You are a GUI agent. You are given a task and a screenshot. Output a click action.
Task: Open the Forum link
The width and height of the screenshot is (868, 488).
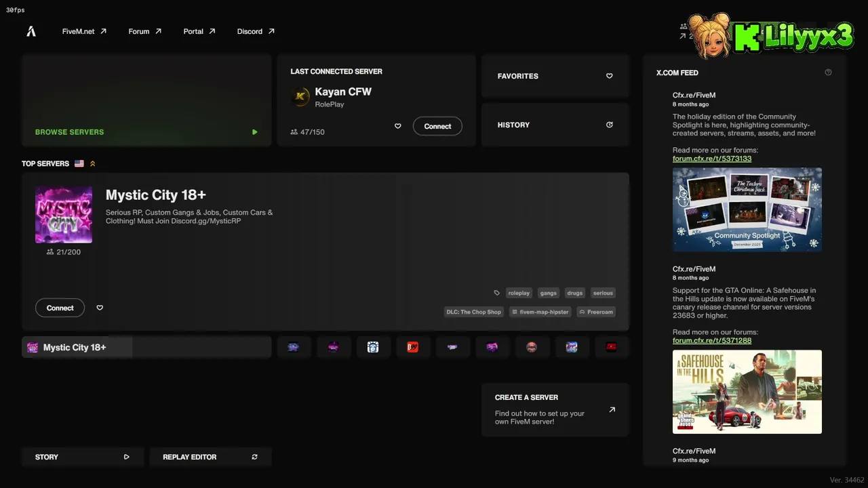click(145, 31)
